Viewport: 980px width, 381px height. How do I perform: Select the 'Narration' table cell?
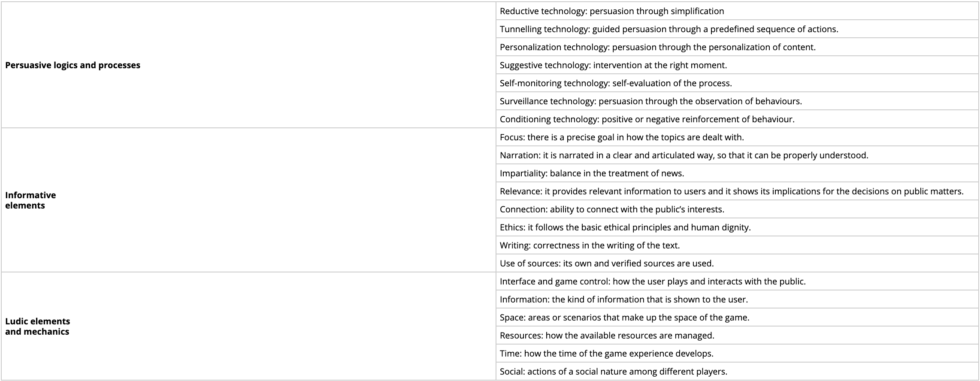pos(684,155)
